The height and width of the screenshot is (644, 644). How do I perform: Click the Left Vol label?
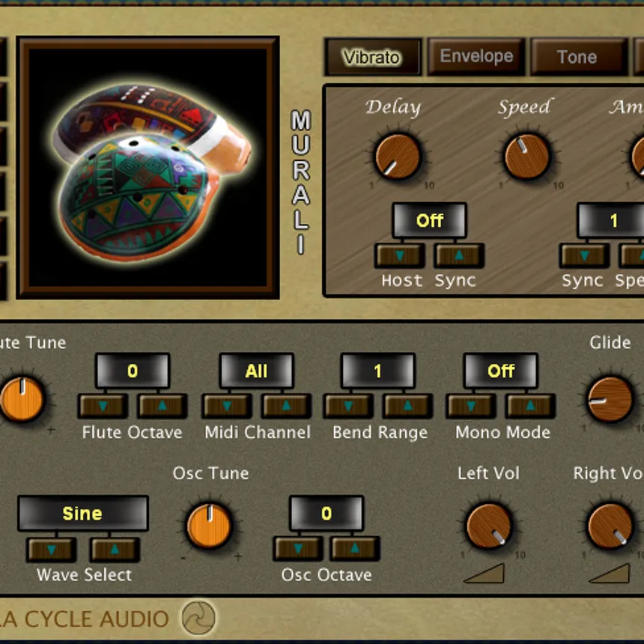488,473
